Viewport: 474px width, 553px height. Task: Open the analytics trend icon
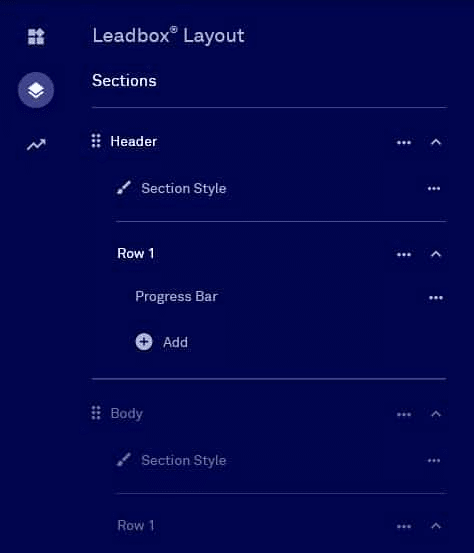[36, 145]
